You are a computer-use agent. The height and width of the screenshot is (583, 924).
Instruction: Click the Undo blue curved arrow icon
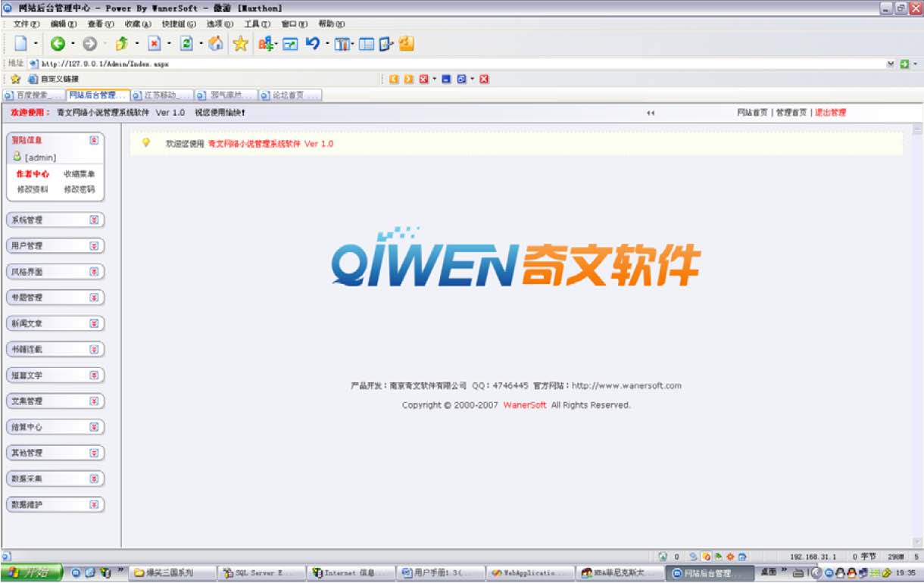tap(313, 44)
